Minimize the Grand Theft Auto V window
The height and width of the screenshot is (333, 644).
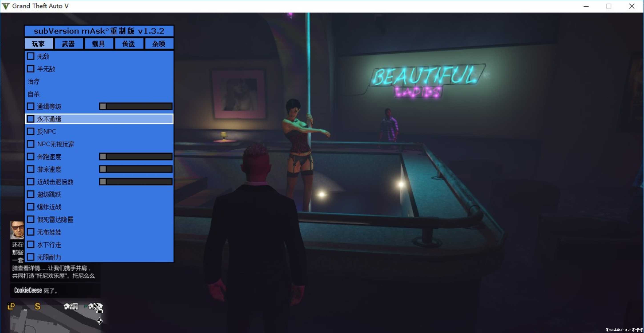(x=586, y=6)
